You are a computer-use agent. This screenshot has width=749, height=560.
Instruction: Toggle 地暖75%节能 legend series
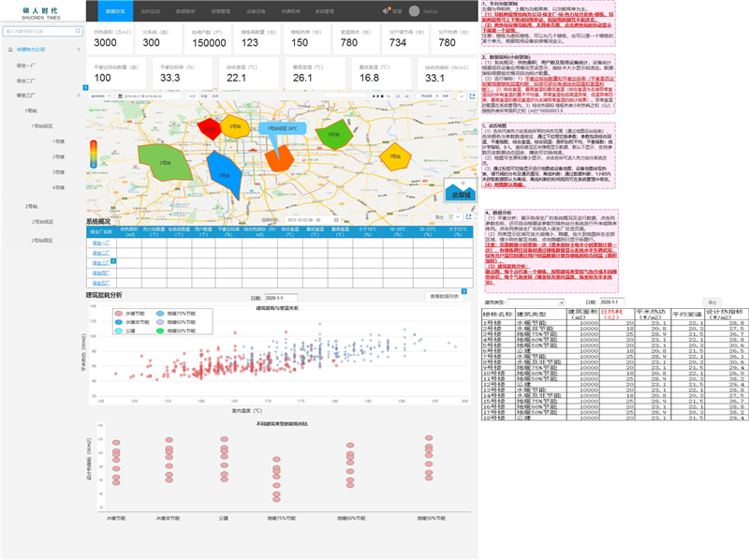pos(176,314)
